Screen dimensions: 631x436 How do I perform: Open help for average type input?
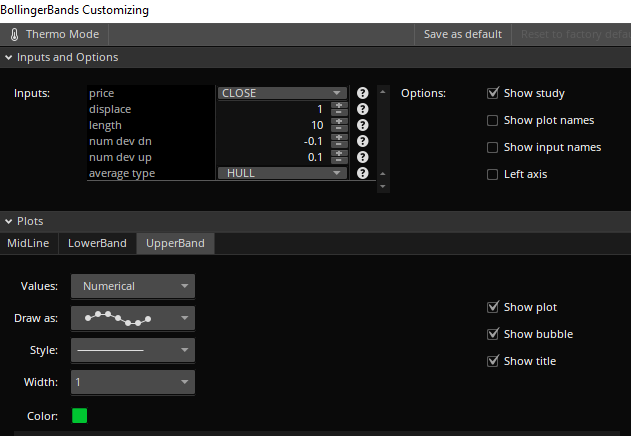[363, 173]
